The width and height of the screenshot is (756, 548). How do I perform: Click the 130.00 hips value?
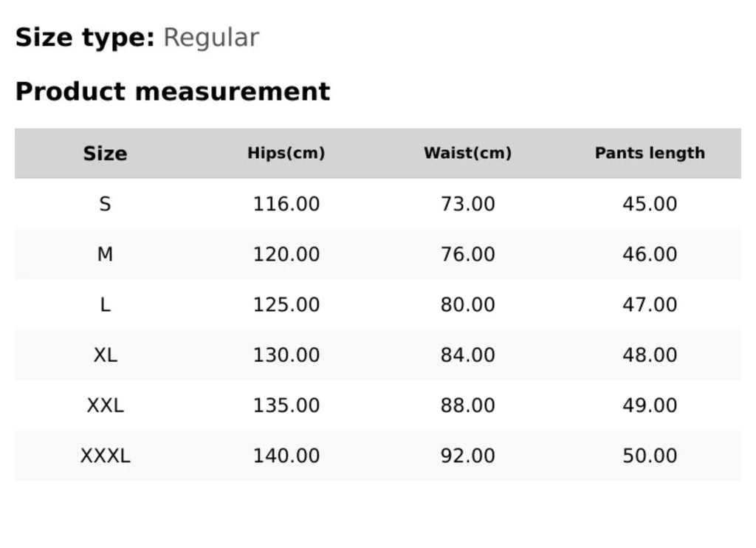pyautogui.click(x=286, y=355)
